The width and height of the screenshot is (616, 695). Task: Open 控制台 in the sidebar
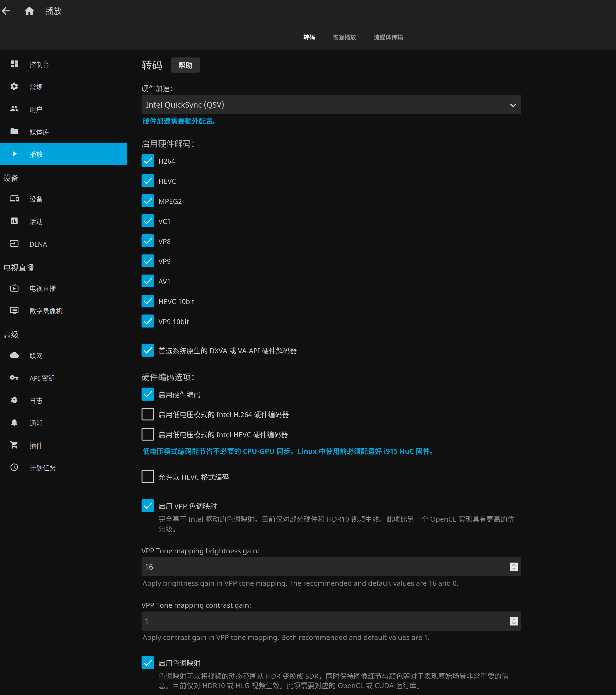point(64,64)
